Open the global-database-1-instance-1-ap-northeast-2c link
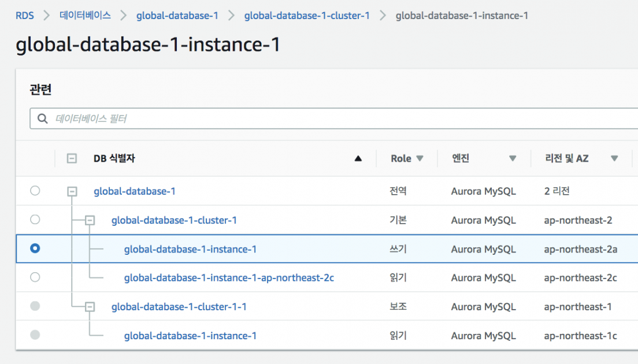The image size is (638, 364). tap(229, 277)
